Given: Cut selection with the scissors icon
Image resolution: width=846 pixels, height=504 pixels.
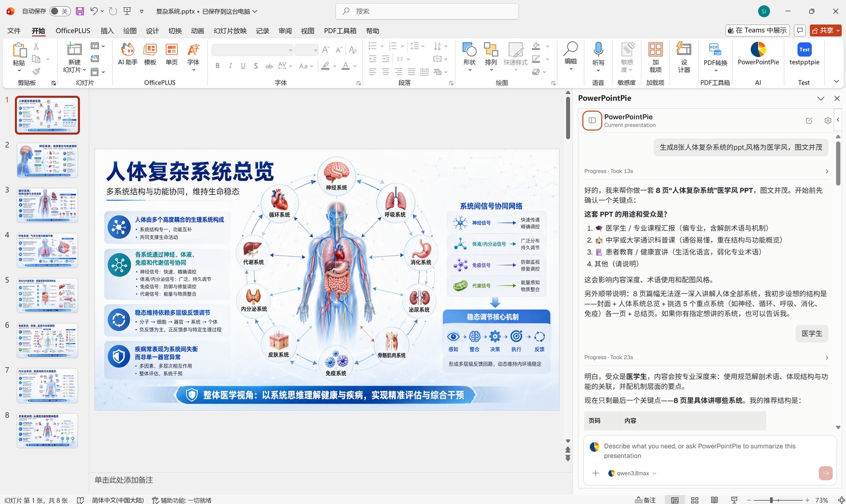Looking at the screenshot, I should 36,46.
